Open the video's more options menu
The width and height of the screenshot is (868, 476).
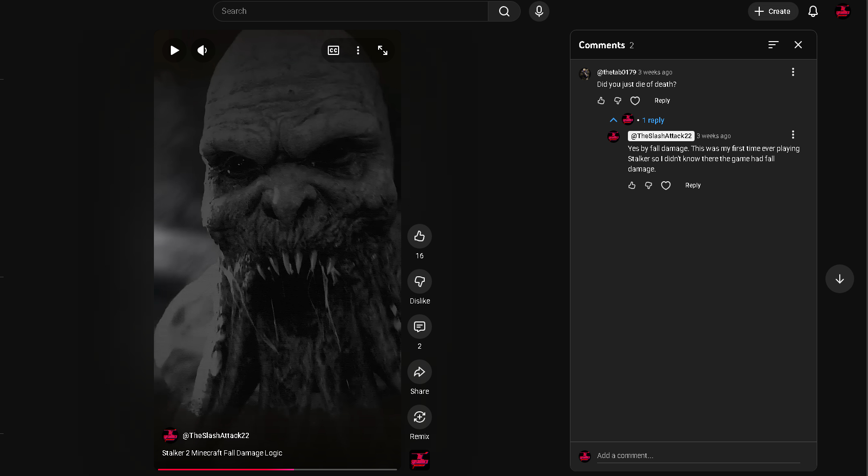point(358,50)
